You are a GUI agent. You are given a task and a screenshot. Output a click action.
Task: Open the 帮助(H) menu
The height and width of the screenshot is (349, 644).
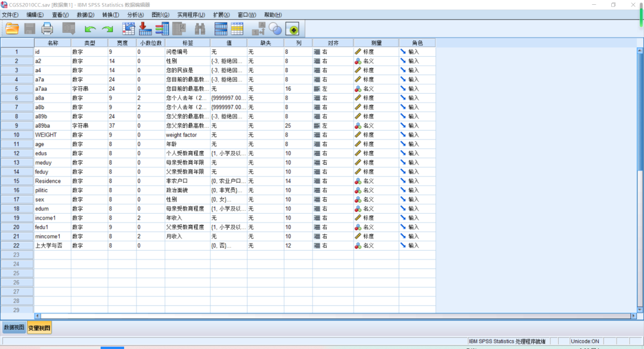(x=273, y=15)
